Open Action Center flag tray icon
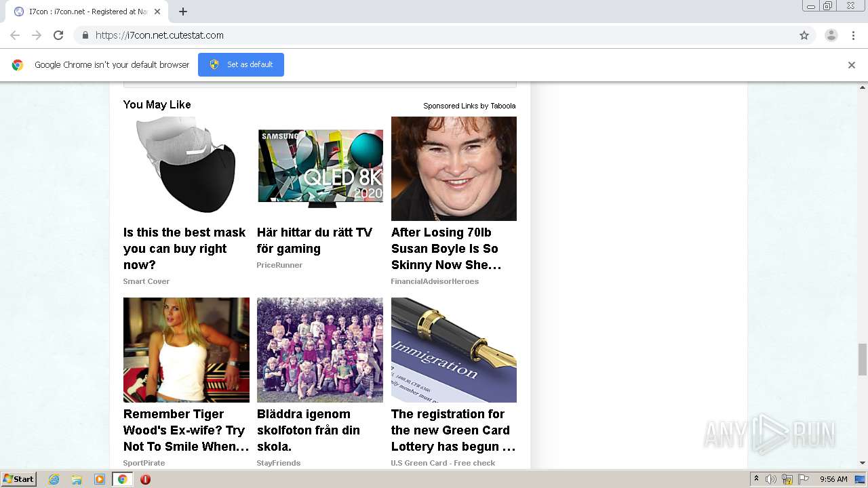 804,479
